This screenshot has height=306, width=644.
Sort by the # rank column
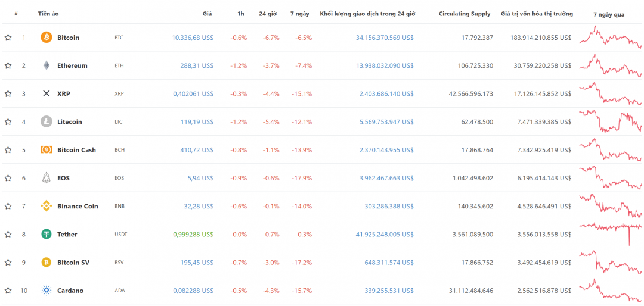[16, 14]
